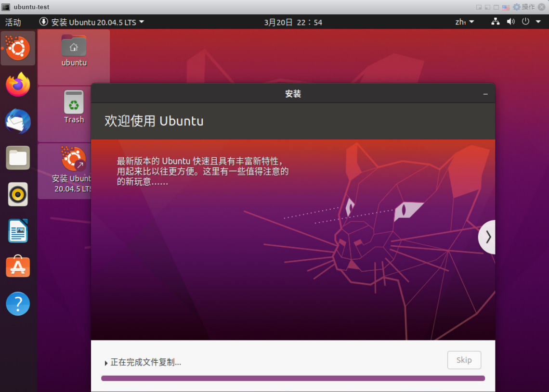Image resolution: width=549 pixels, height=392 pixels.
Task: Minimize the 安装 installer window
Action: tap(485, 94)
